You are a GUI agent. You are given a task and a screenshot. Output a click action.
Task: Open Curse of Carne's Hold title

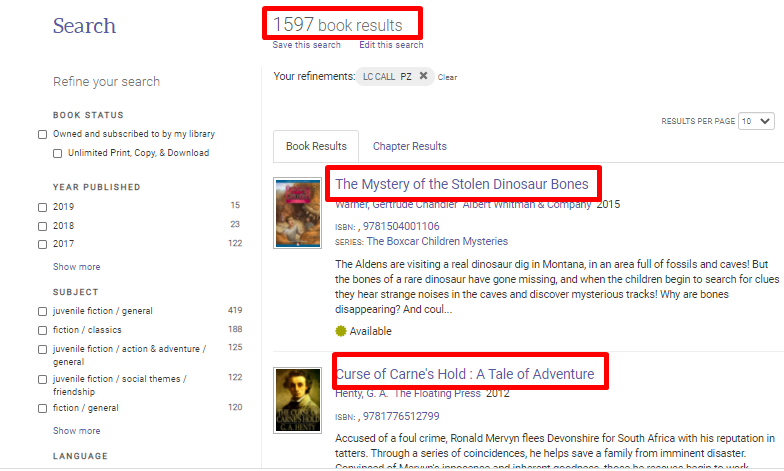464,374
